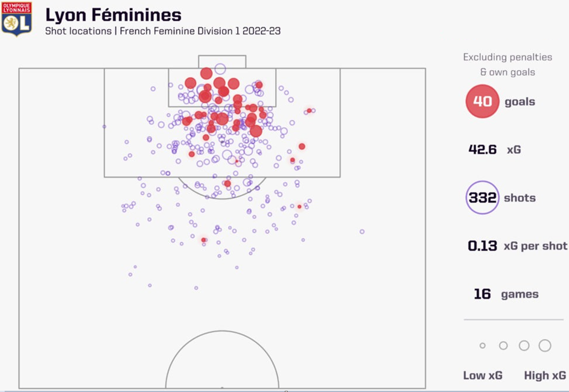
Task: Click the second-smallest xG legend circle
Action: point(503,346)
